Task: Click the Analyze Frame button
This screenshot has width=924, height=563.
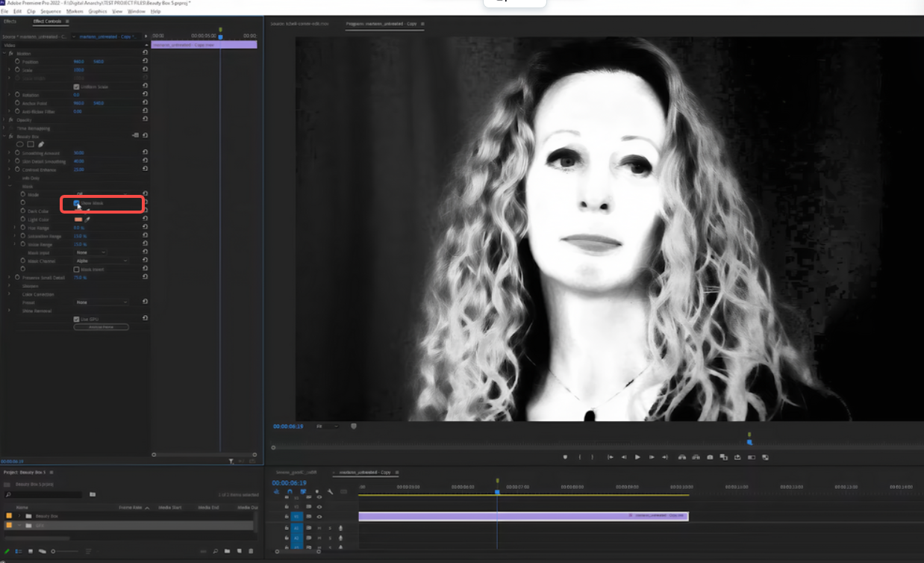Action: tap(101, 327)
